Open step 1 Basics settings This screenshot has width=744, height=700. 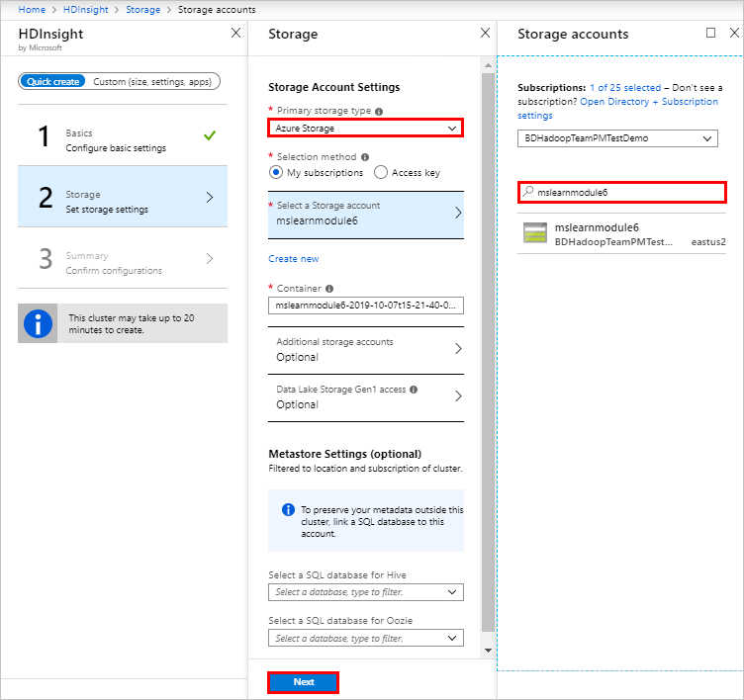[123, 135]
